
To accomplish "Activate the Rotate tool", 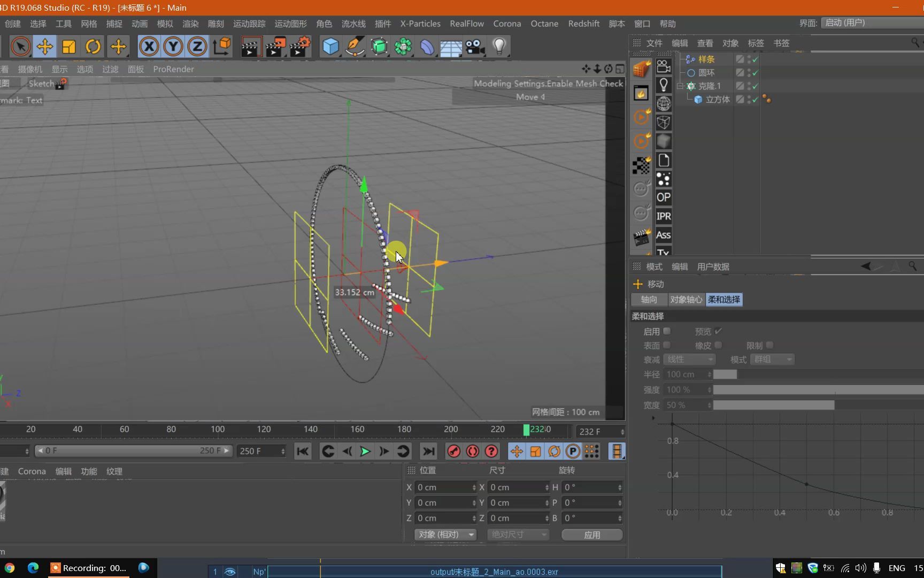I will click(x=93, y=47).
